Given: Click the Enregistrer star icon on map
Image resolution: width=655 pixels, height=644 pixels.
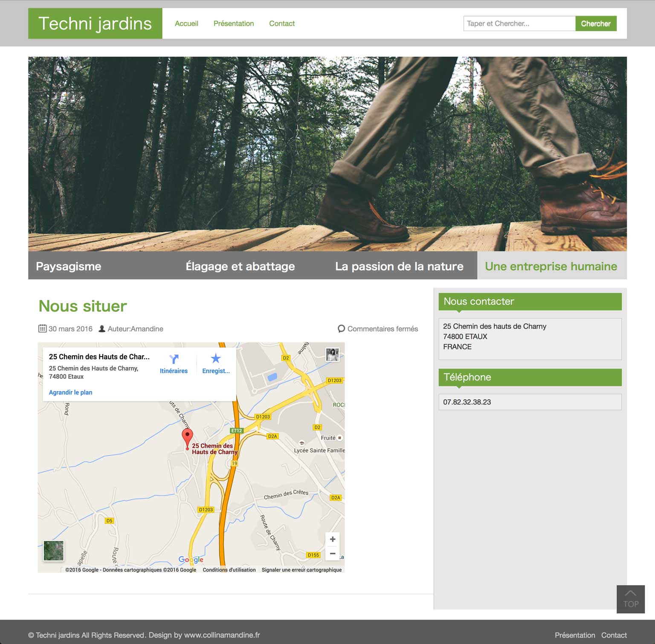Looking at the screenshot, I should coord(216,359).
